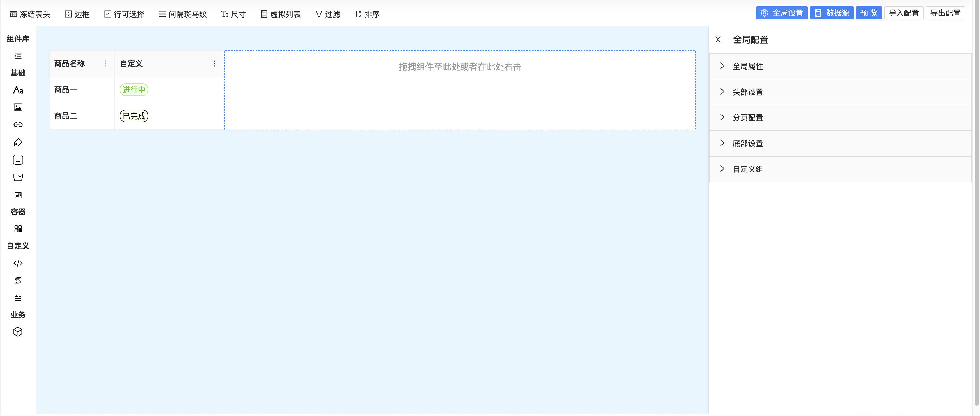This screenshot has width=980, height=416.
Task: Click the green 进行中 status tag
Action: (134, 90)
